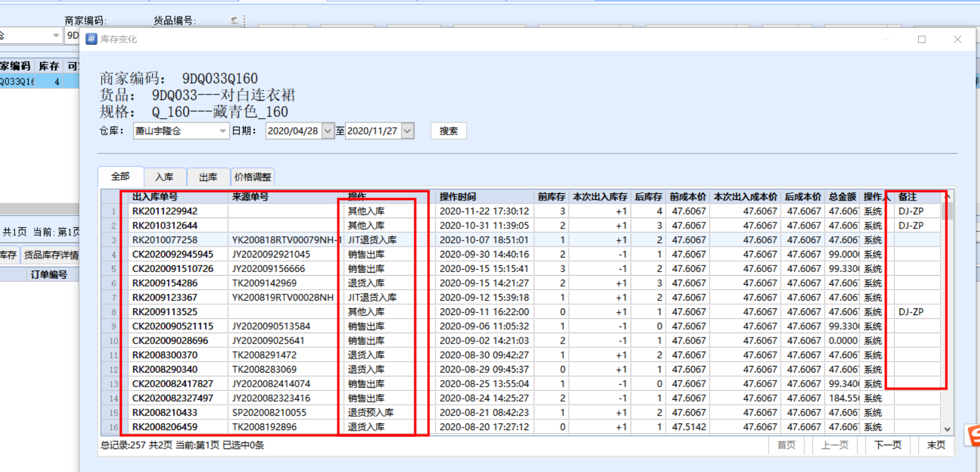The height and width of the screenshot is (472, 980).
Task: Open the 萧山宇隆仓 warehouse dropdown
Action: [x=222, y=131]
